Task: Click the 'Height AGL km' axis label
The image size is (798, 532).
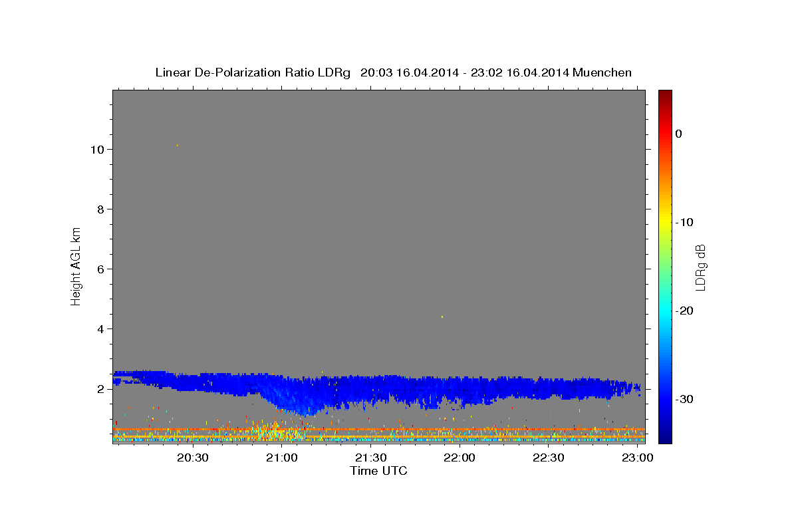Action: point(76,265)
